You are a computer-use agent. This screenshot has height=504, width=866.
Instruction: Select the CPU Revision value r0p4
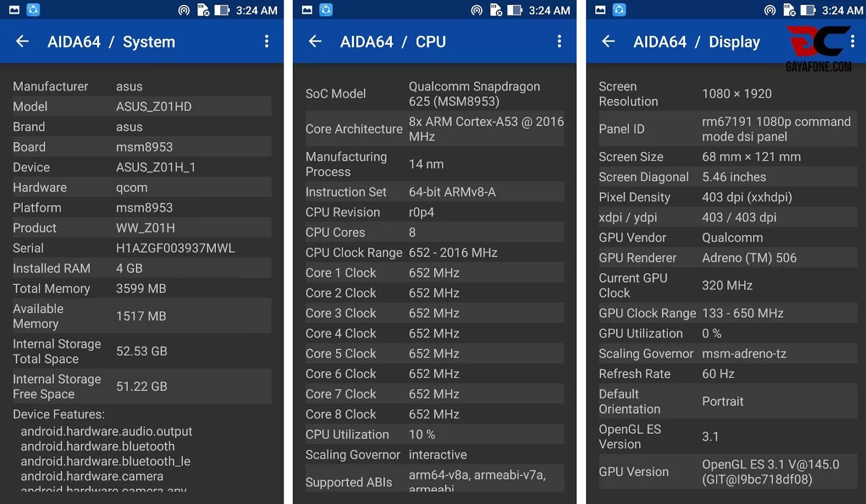click(x=422, y=212)
